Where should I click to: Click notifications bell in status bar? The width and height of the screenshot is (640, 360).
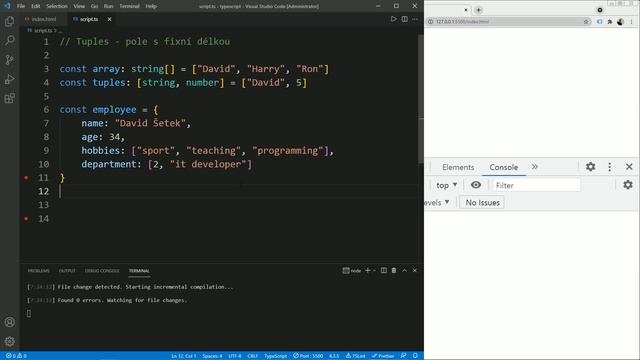415,356
